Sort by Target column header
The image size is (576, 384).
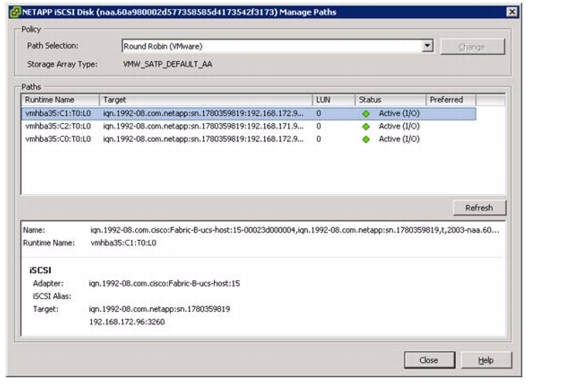point(206,100)
